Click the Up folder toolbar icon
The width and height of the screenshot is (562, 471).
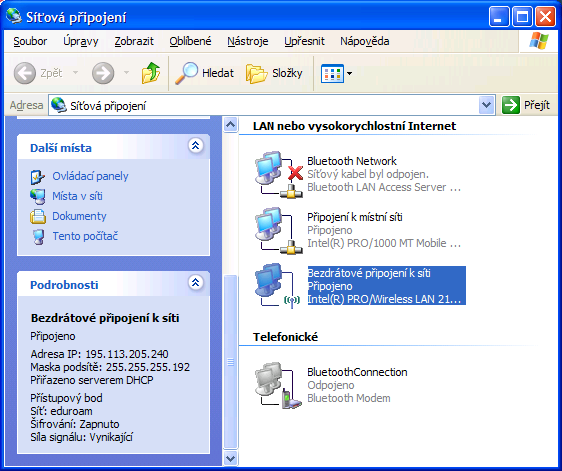(x=151, y=73)
